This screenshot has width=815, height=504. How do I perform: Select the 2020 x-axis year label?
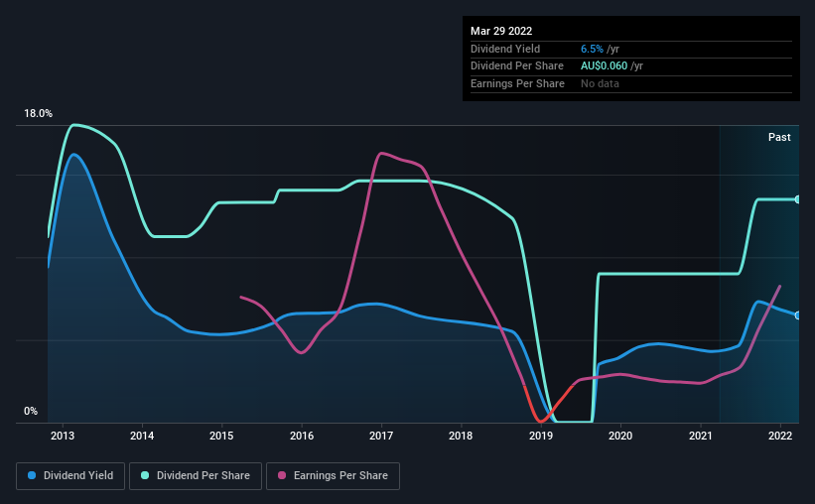[620, 436]
